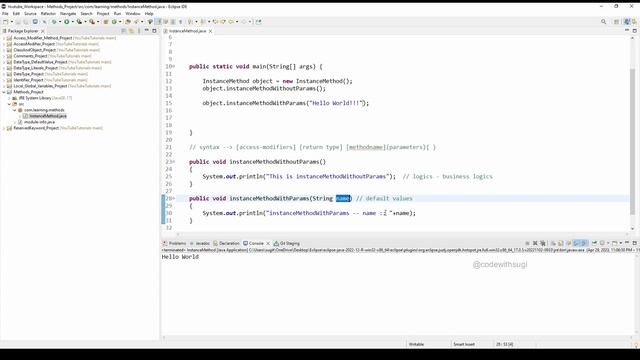Click the Save toolbar icon
Viewport: 640px width, 360px height.
click(x=18, y=22)
